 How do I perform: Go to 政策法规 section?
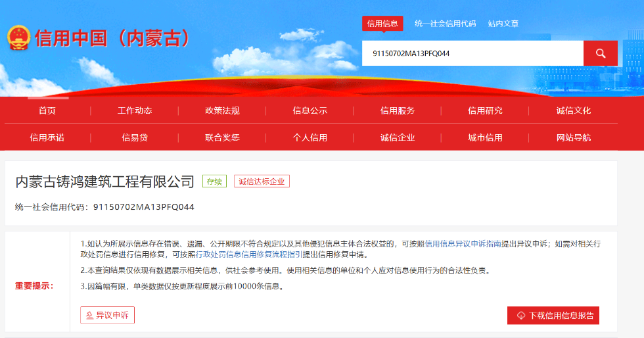coord(222,110)
